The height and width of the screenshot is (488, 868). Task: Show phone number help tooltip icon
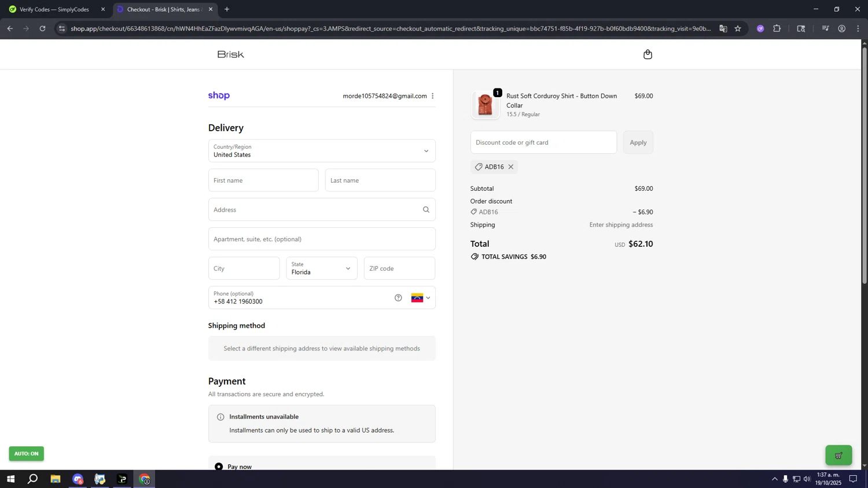(x=398, y=298)
